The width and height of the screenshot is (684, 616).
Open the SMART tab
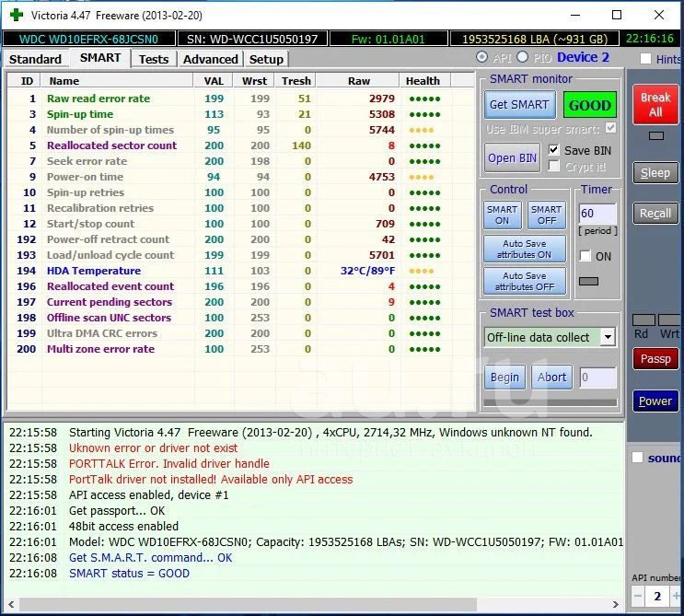(x=100, y=58)
